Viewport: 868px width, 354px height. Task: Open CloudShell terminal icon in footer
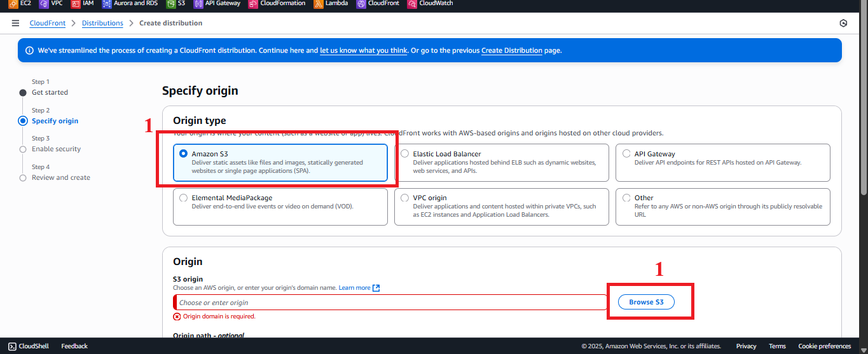pos(12,346)
